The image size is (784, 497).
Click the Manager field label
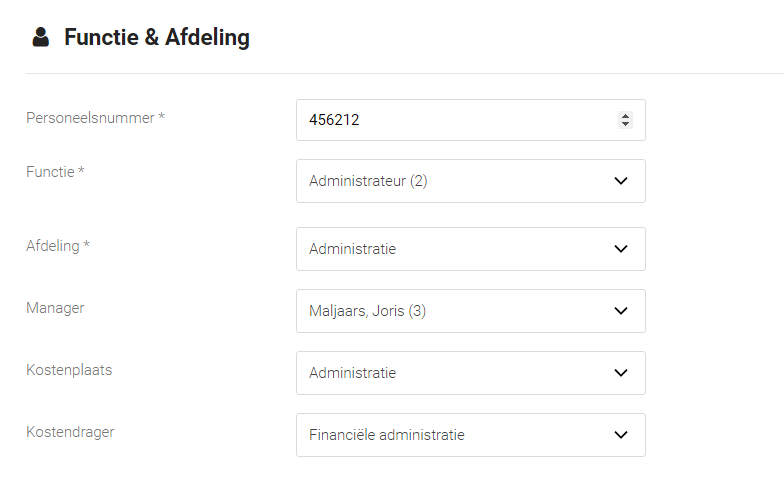(x=55, y=308)
